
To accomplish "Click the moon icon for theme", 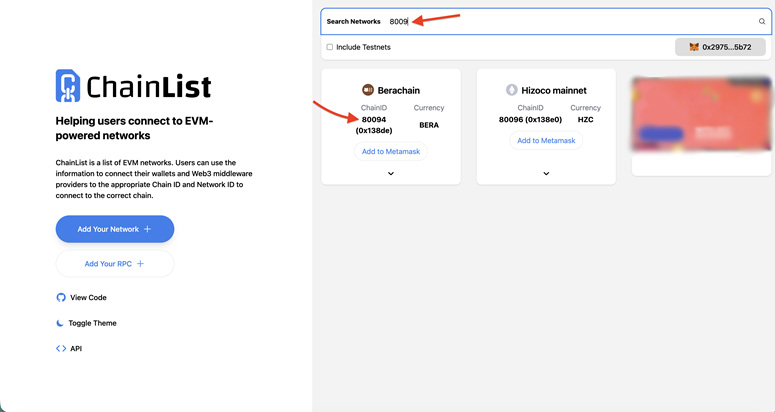I will [x=61, y=323].
